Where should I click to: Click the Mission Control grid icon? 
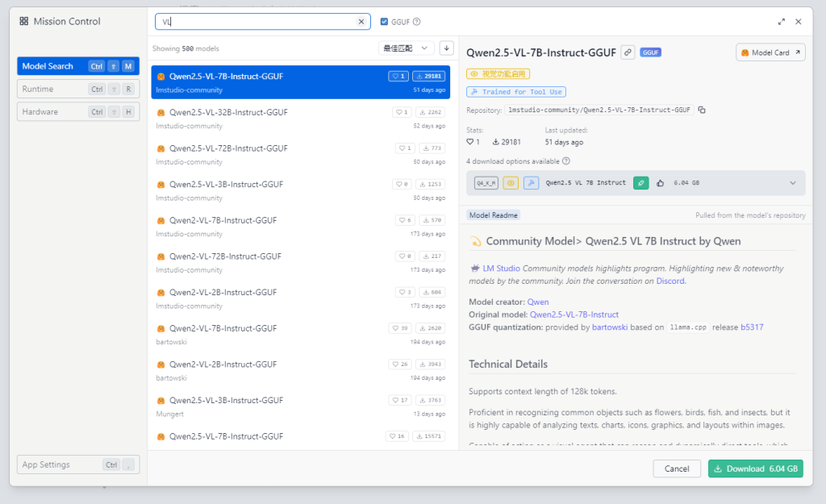(x=23, y=21)
